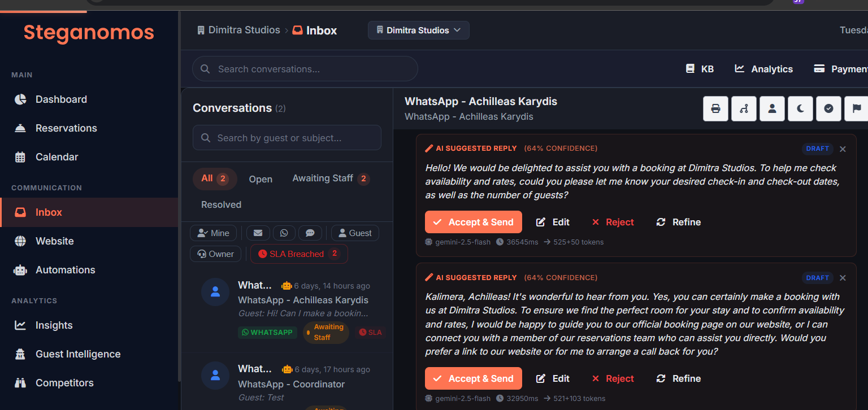The width and height of the screenshot is (868, 410).
Task: Focus the Search conversations field
Action: click(305, 69)
